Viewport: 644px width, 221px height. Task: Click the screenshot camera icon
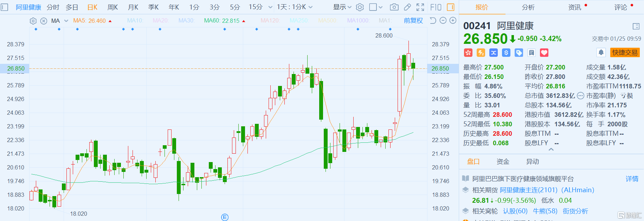[x=394, y=7]
